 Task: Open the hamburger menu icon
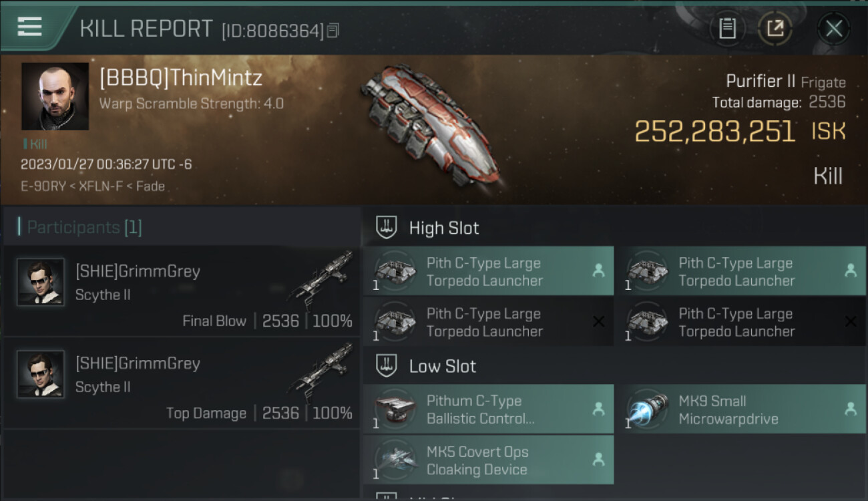click(x=29, y=27)
